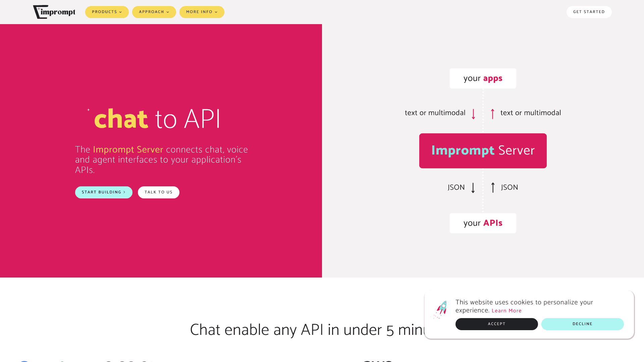Click the red down arrow below your apps
The width and height of the screenshot is (644, 362).
[473, 114]
